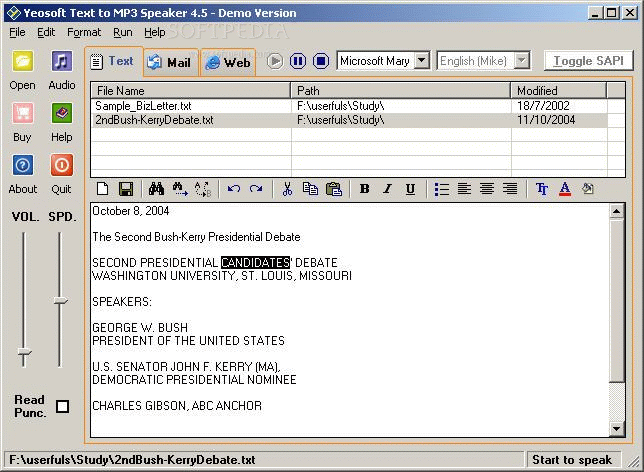Open the font settings icon
The width and height of the screenshot is (644, 472).
click(x=542, y=189)
